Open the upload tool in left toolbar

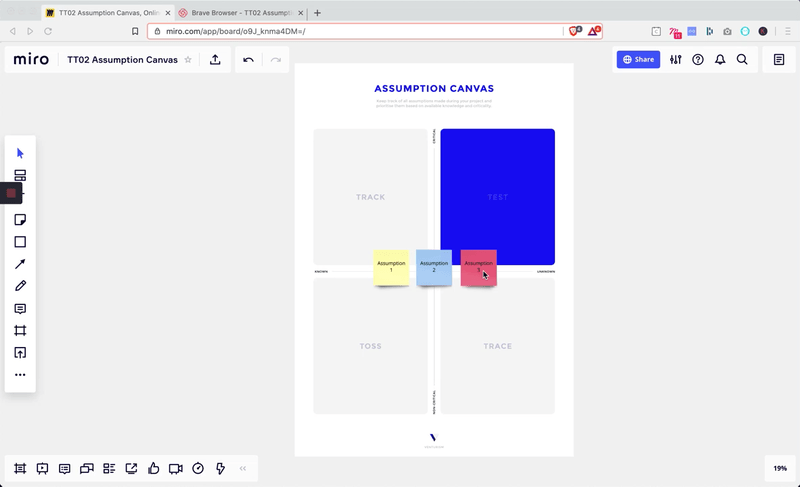(x=20, y=352)
